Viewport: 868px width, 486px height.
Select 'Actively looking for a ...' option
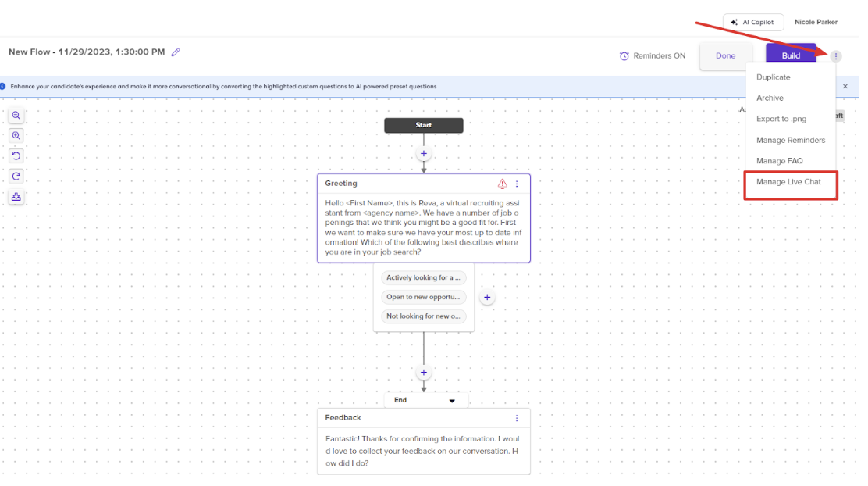(424, 277)
